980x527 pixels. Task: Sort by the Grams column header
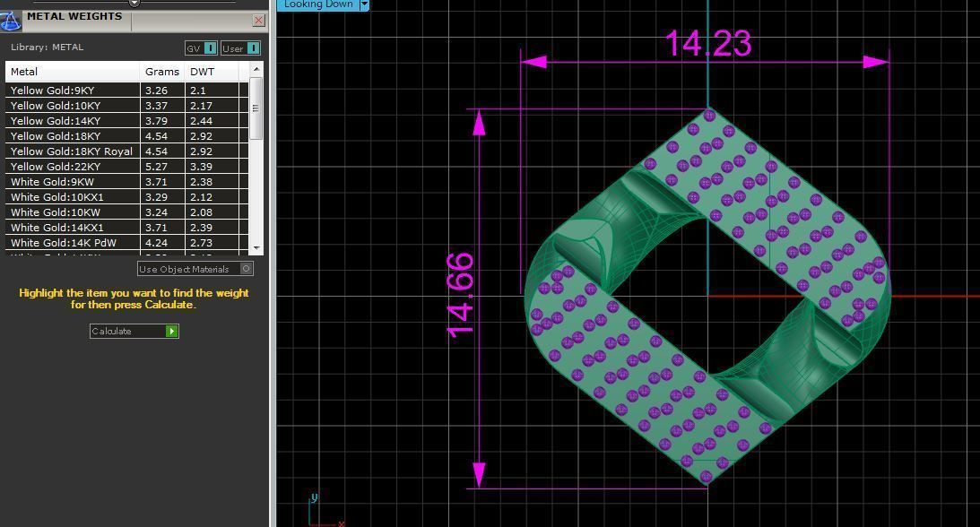tap(162, 72)
